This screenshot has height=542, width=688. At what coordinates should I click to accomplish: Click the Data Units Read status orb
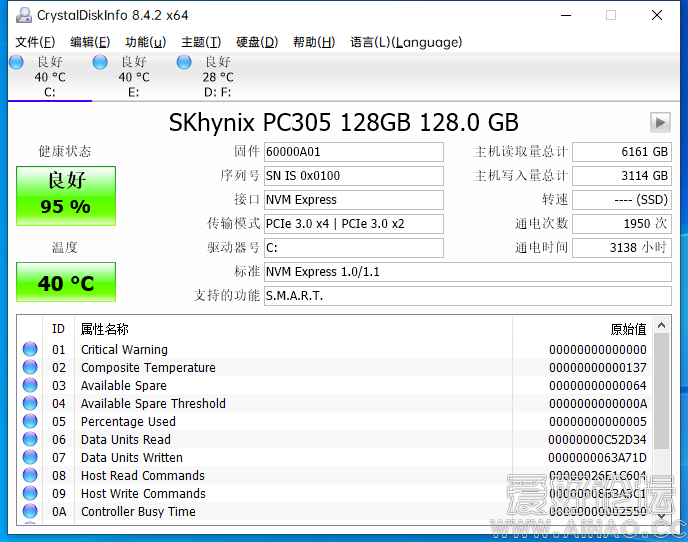(x=30, y=439)
